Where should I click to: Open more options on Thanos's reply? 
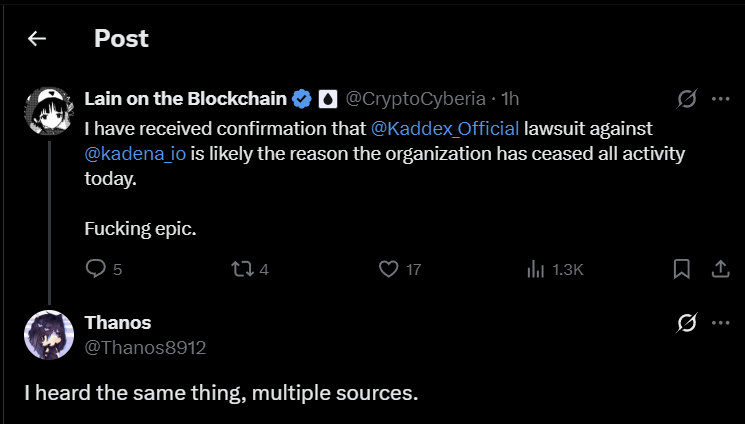[x=720, y=323]
